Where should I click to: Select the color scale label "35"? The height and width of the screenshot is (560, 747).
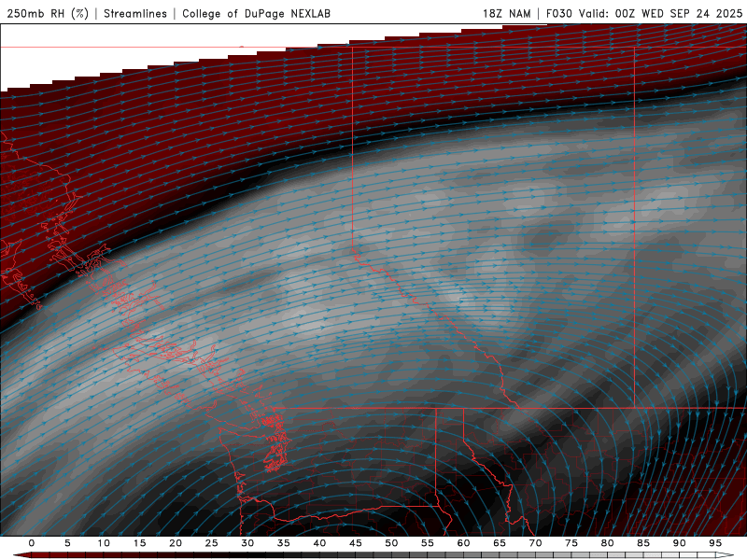click(284, 543)
